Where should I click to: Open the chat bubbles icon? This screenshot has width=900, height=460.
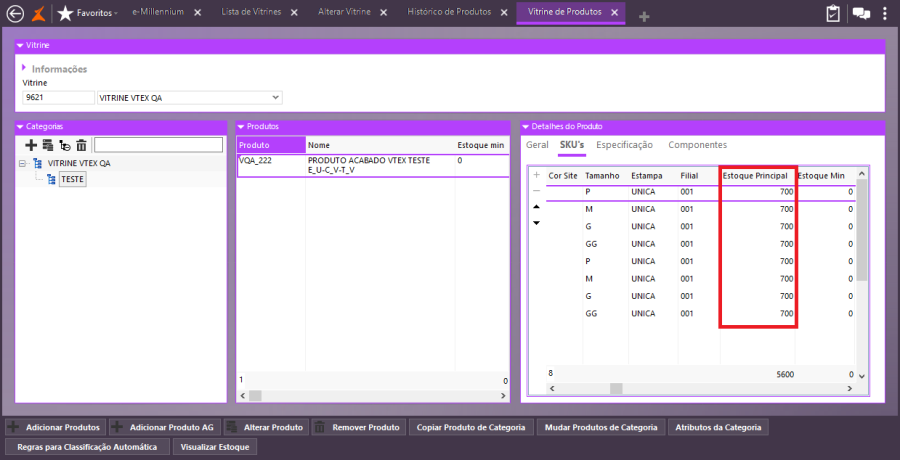click(x=860, y=13)
